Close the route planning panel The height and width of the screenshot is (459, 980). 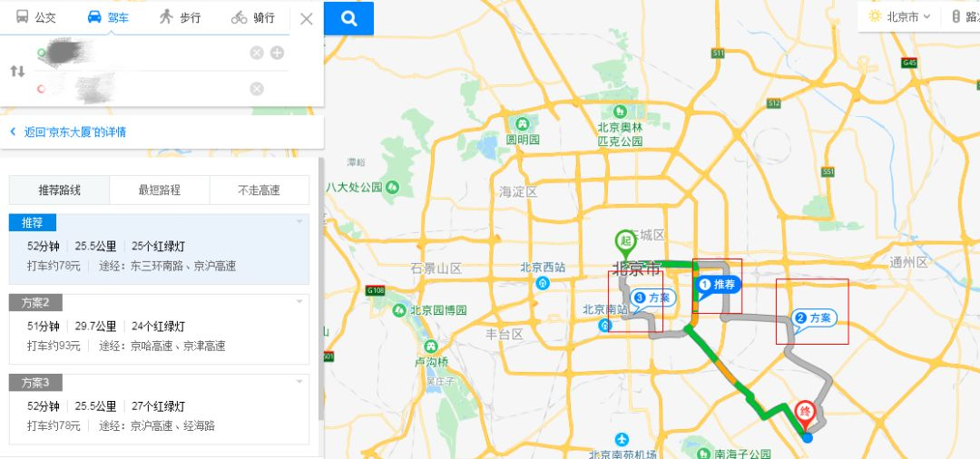307,19
